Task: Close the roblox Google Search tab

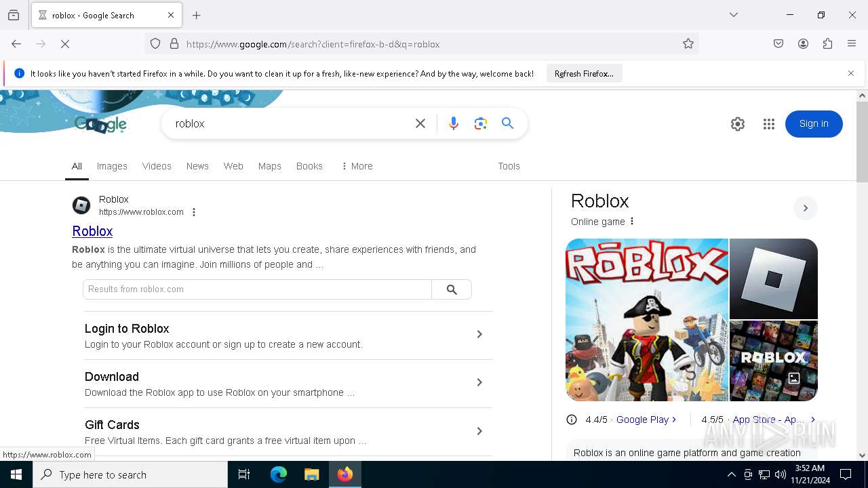Action: click(171, 15)
